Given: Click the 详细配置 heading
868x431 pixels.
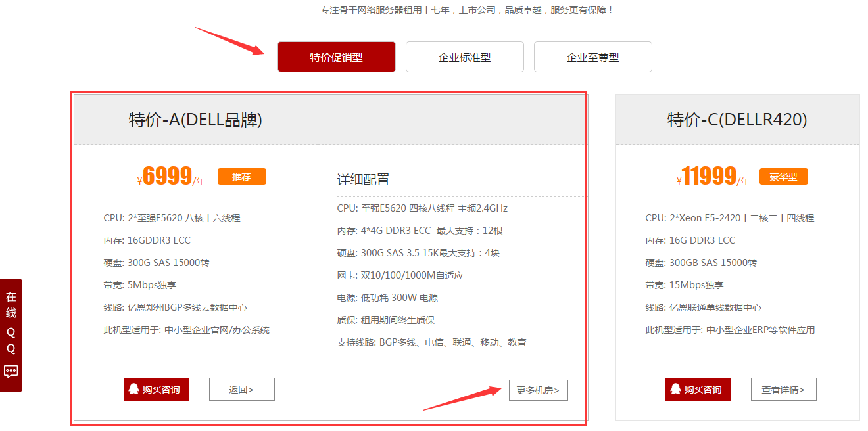Looking at the screenshot, I should tap(363, 179).
